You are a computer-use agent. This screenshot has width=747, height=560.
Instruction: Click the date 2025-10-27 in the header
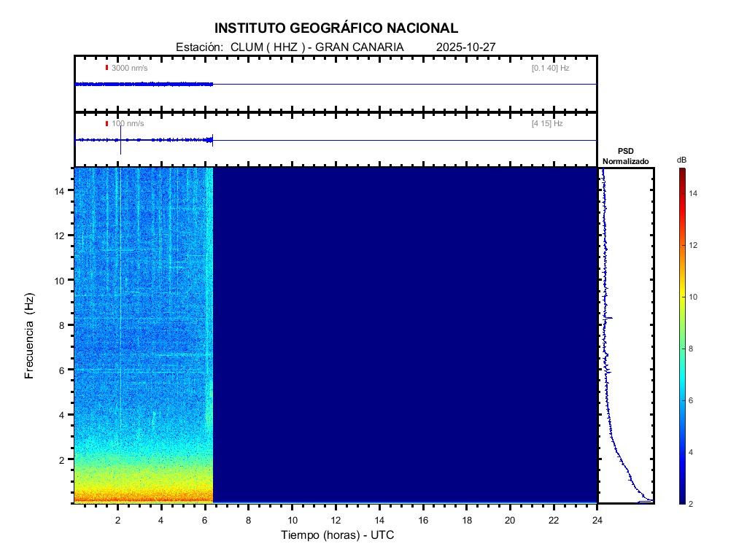tap(465, 47)
